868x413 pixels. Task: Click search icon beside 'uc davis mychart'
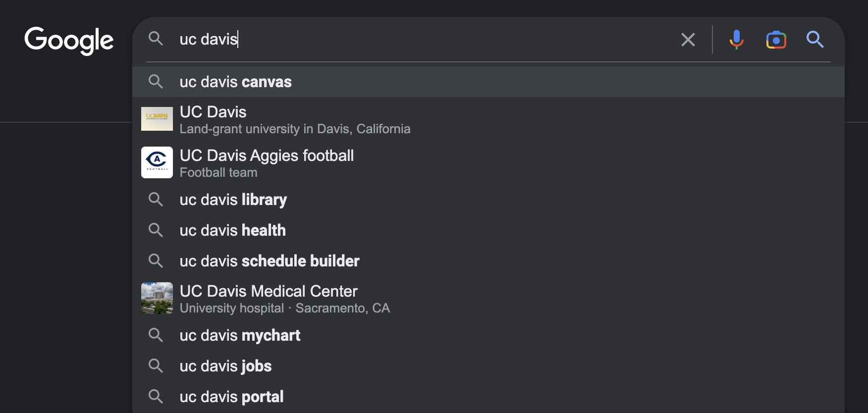[x=156, y=335]
